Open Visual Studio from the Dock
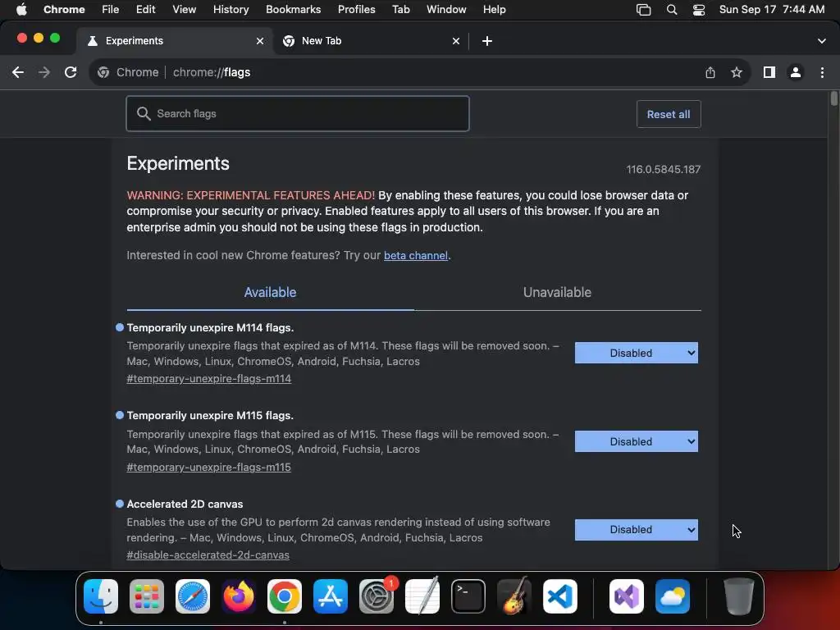Image resolution: width=840 pixels, height=630 pixels. click(x=626, y=596)
